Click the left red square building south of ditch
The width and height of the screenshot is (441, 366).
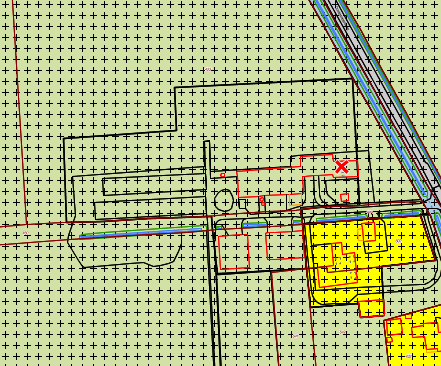point(234,252)
